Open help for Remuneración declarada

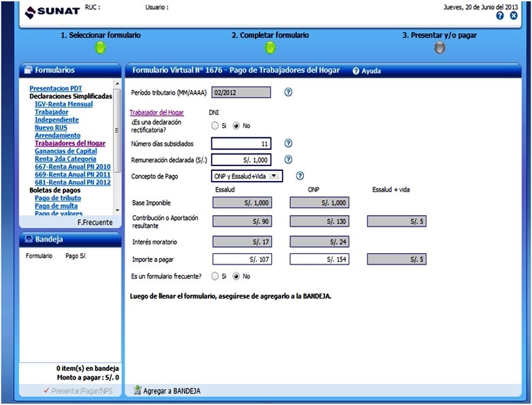tap(288, 160)
